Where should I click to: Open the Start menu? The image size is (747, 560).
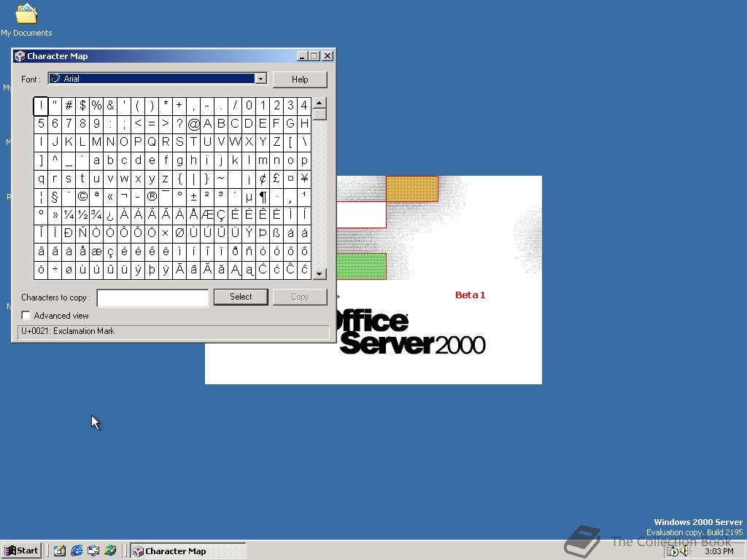pyautogui.click(x=21, y=551)
